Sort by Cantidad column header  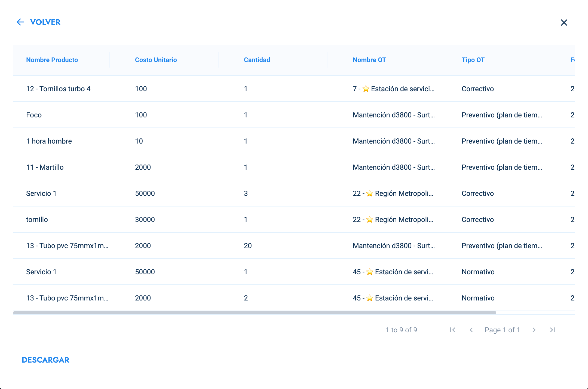pyautogui.click(x=257, y=60)
